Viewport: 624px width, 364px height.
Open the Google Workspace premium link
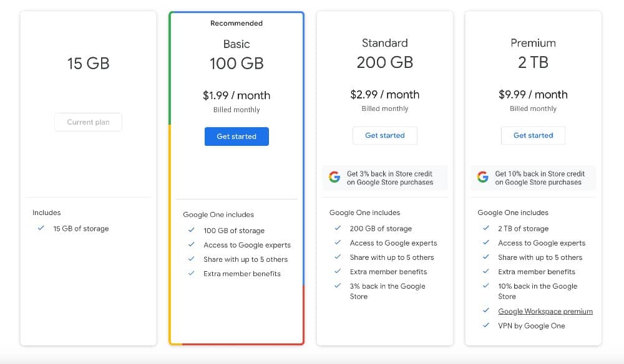click(x=545, y=311)
